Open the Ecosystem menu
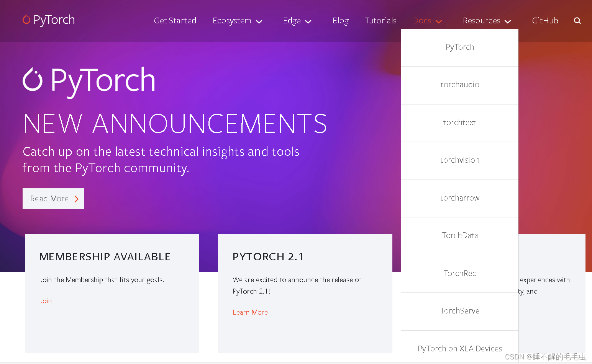 point(232,21)
